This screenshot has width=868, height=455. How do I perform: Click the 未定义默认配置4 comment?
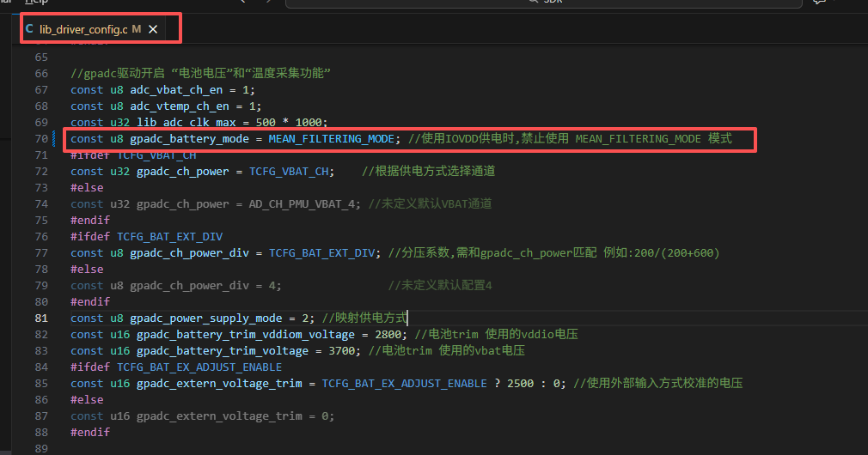[440, 285]
